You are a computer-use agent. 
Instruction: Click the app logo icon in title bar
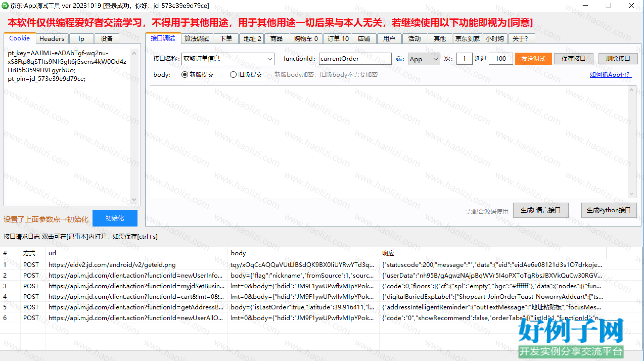point(5,5)
